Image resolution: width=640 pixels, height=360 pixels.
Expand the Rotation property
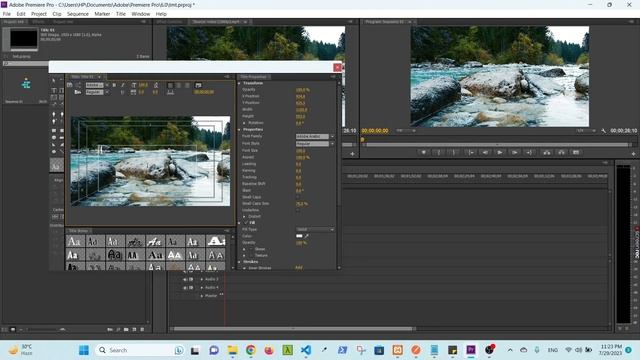point(244,123)
